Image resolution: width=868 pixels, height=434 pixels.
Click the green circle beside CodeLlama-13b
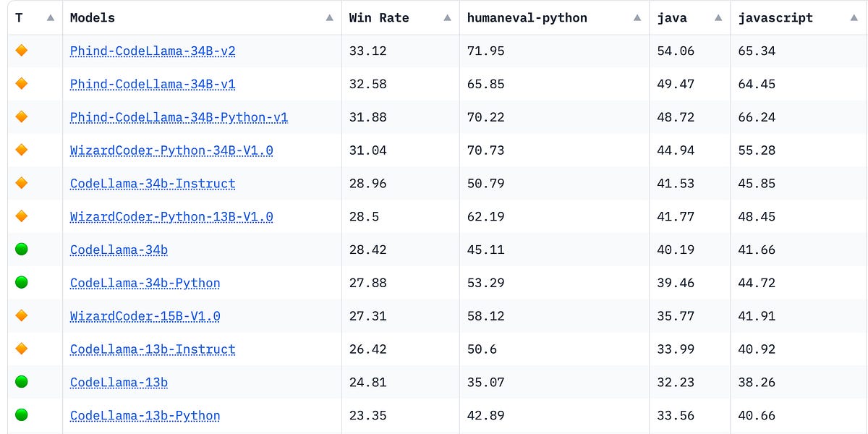coord(22,382)
